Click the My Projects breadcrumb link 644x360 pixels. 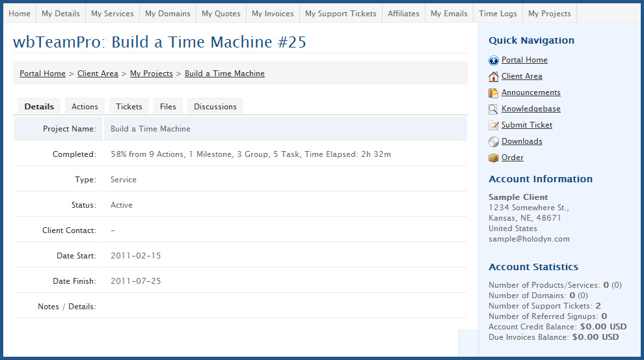tap(152, 74)
